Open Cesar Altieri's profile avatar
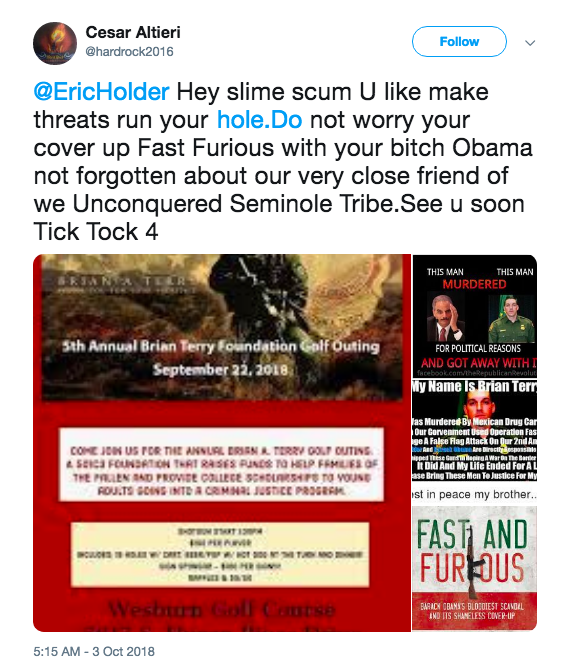Viewport: 573px width, 666px height. [x=55, y=43]
